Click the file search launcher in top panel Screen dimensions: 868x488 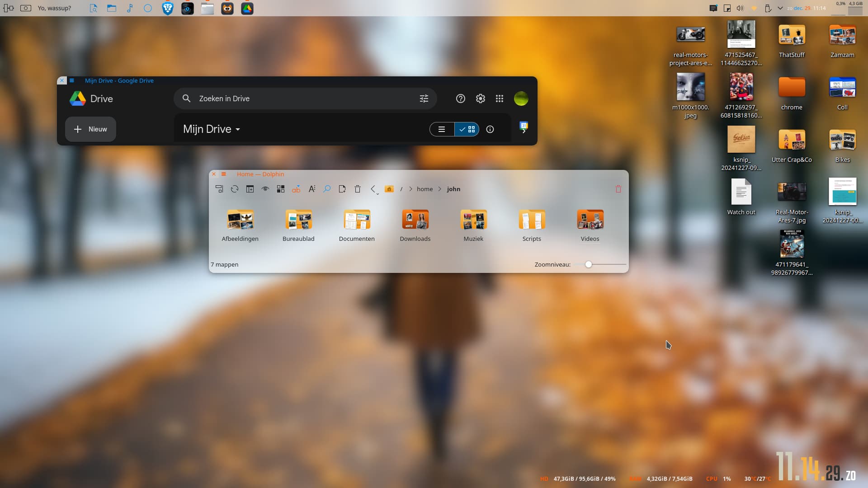94,8
